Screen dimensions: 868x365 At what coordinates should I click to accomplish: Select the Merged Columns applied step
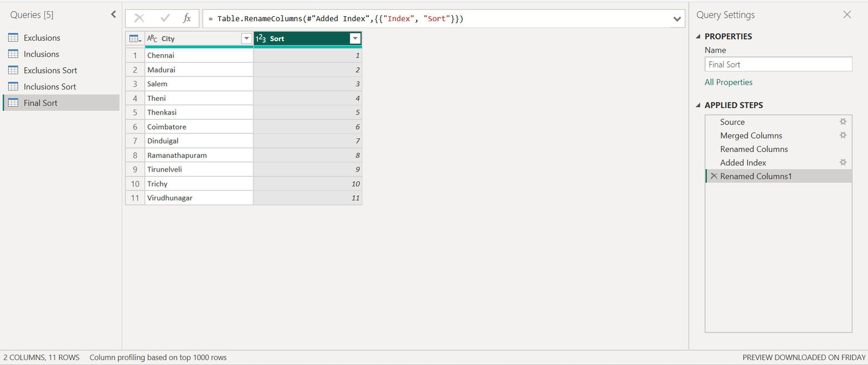(778, 135)
